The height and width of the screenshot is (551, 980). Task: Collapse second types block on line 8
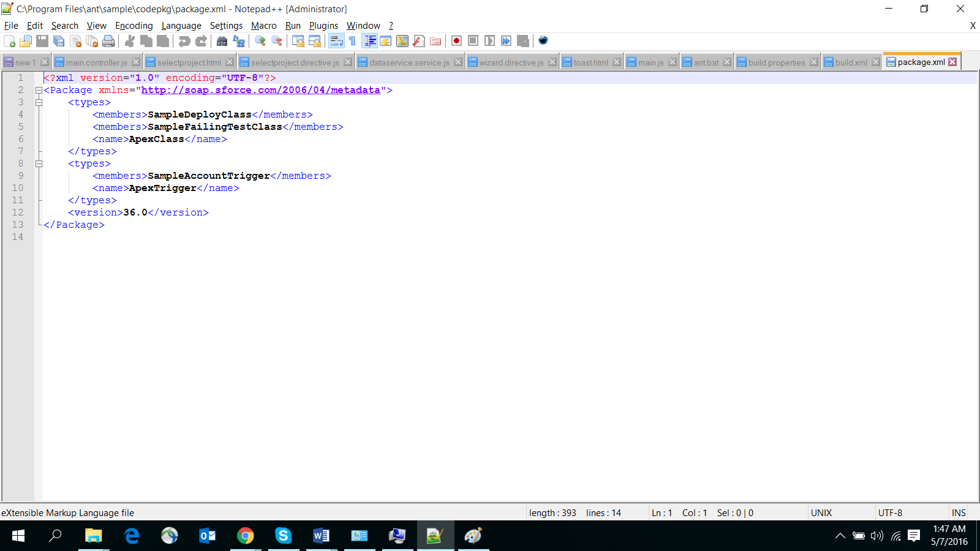pos(39,163)
